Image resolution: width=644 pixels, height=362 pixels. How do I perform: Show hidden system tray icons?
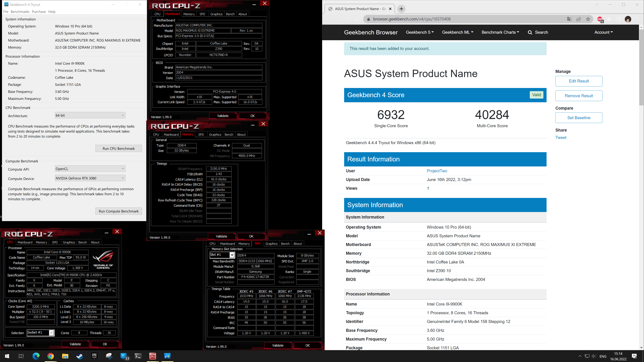point(580,356)
